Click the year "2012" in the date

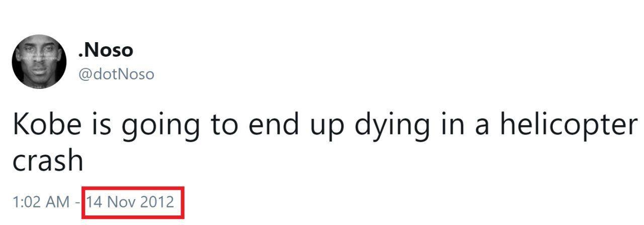[157, 202]
